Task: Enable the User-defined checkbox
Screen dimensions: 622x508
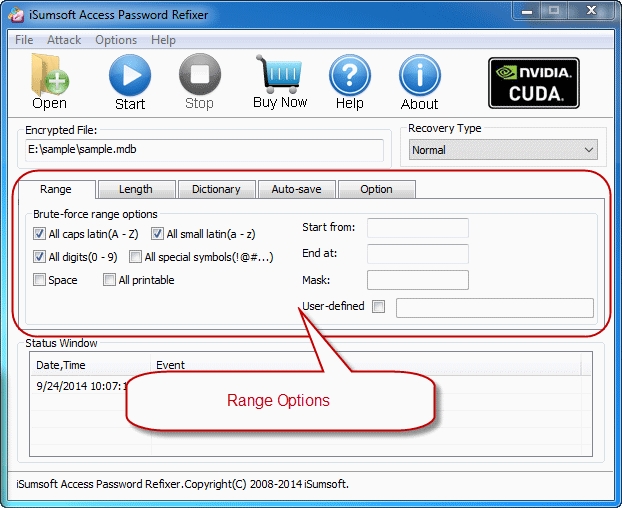Action: (378, 306)
